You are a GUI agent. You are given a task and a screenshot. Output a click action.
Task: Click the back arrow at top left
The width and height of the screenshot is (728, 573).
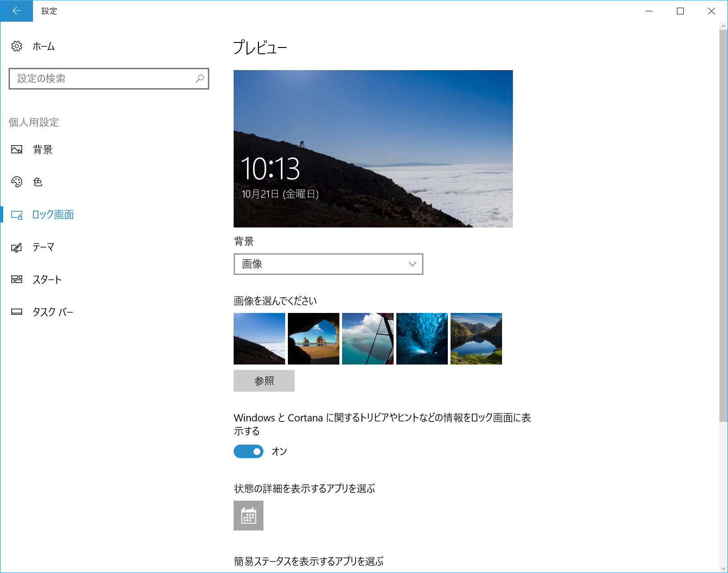(16, 11)
